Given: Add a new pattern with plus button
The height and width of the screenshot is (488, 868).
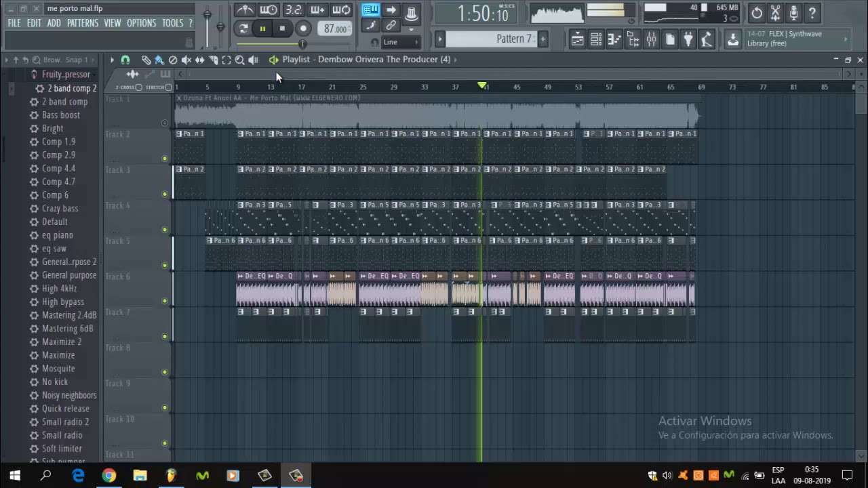Looking at the screenshot, I should pos(542,39).
